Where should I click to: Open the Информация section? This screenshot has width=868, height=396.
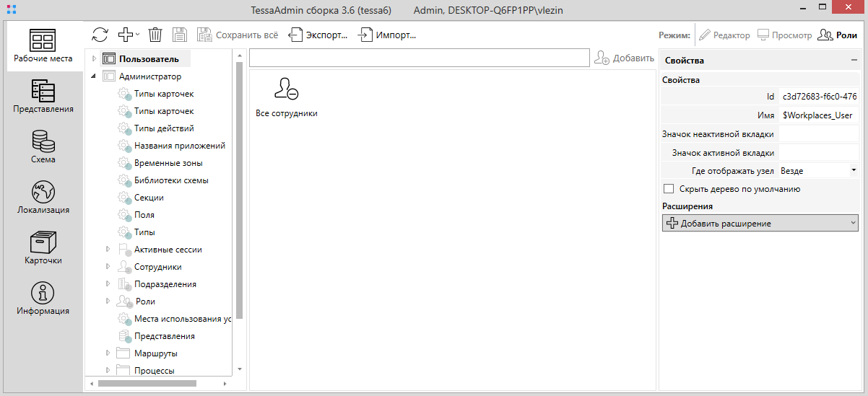43,299
